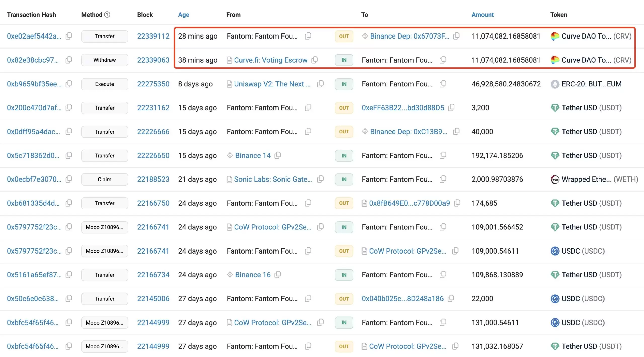644x357 pixels.
Task: Open block 22339112
Action: [x=153, y=36]
